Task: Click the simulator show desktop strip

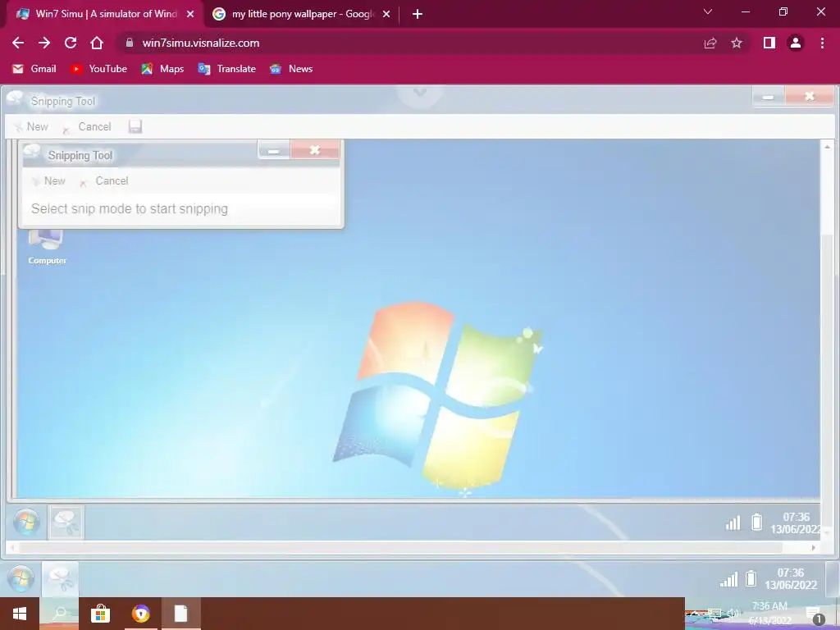Action: [x=832, y=579]
